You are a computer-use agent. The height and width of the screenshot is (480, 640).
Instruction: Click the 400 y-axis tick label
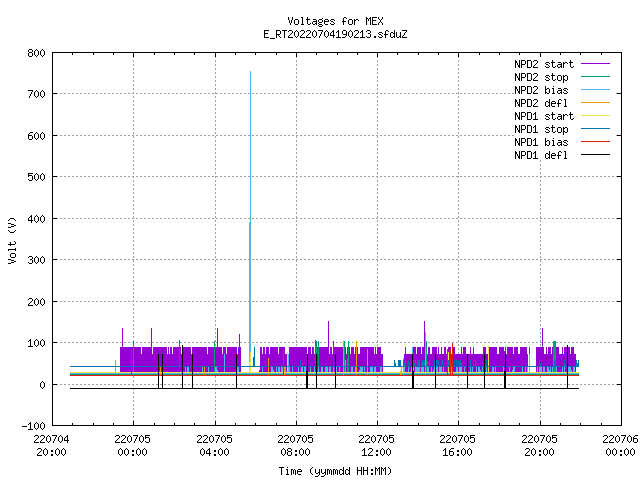tap(36, 219)
